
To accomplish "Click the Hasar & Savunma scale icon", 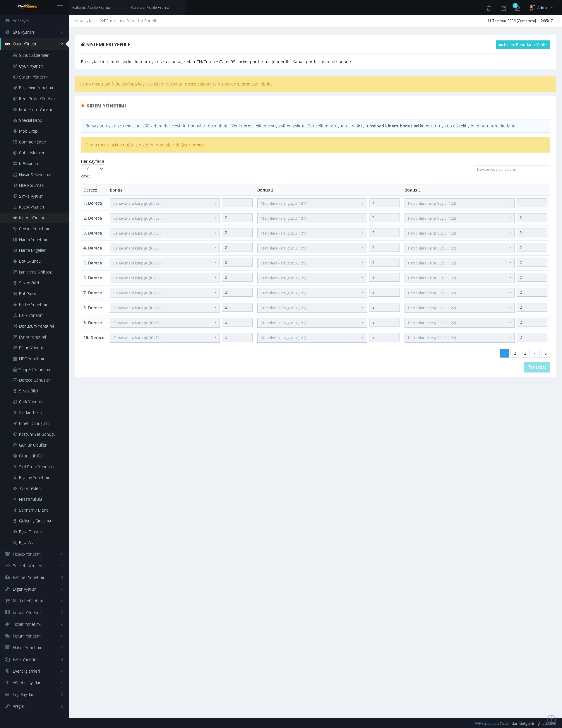I will 15,175.
